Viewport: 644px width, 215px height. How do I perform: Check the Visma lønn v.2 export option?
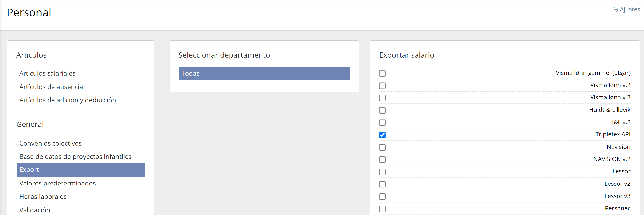(382, 86)
